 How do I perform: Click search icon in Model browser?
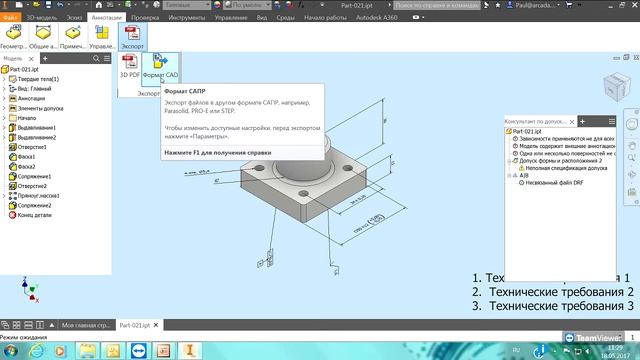tap(96, 58)
